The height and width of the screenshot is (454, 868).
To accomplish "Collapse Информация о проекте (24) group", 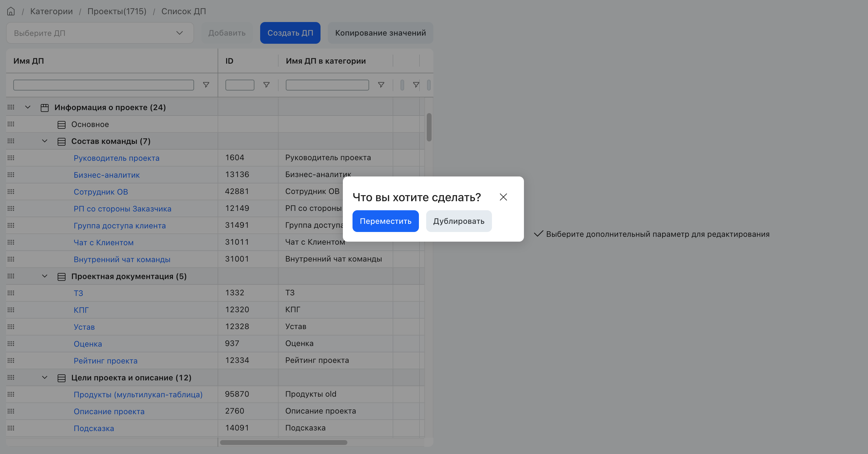I will 28,107.
